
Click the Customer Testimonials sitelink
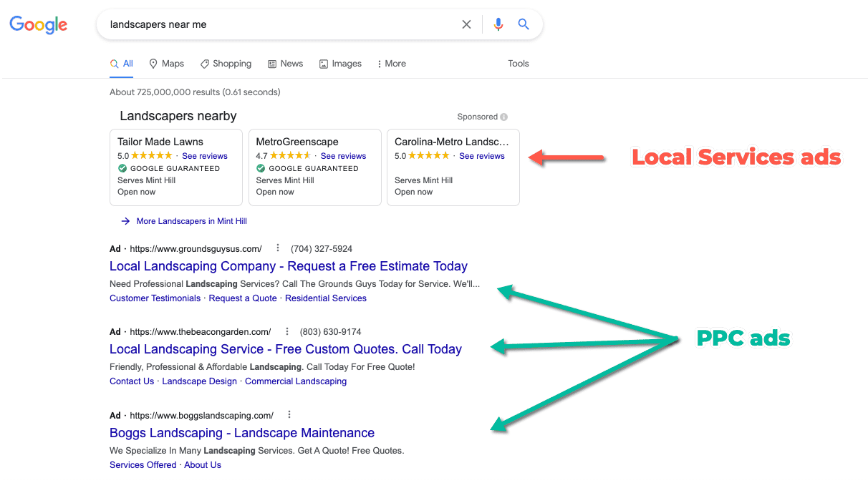155,298
